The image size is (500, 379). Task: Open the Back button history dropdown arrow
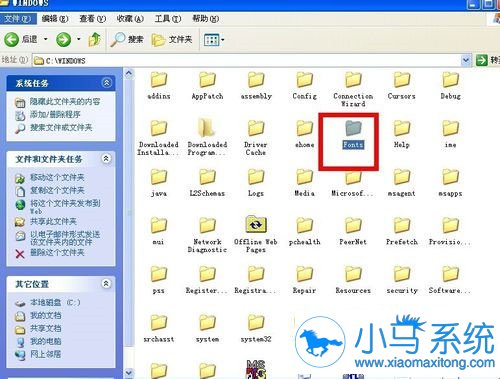46,39
